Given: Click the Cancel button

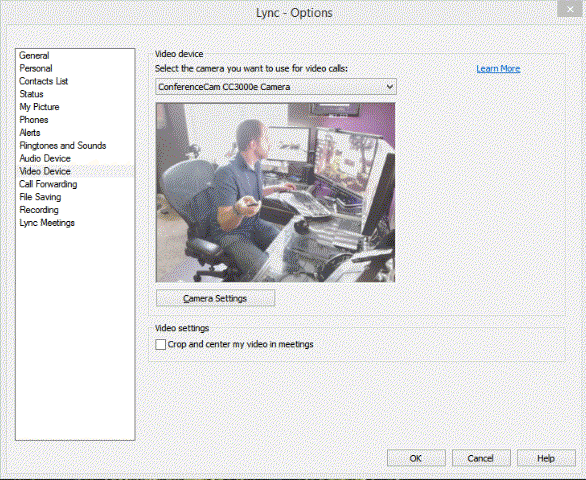Looking at the screenshot, I should click(x=481, y=458).
